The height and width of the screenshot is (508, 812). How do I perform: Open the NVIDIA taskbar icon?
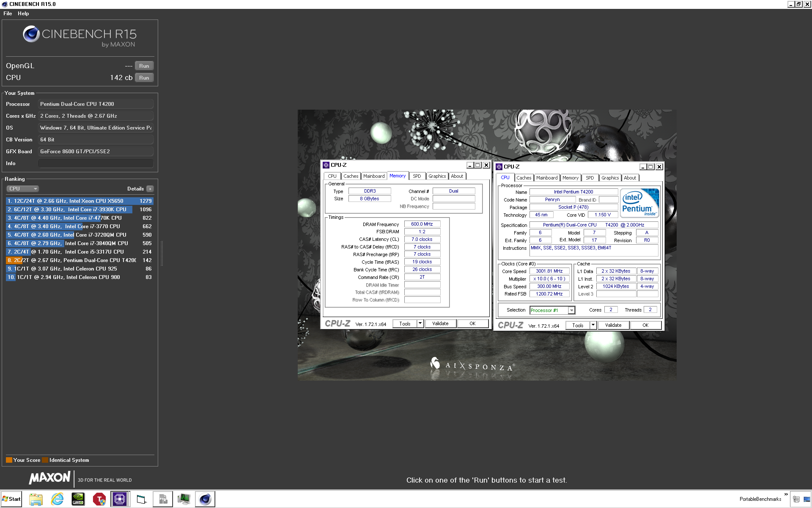point(78,499)
